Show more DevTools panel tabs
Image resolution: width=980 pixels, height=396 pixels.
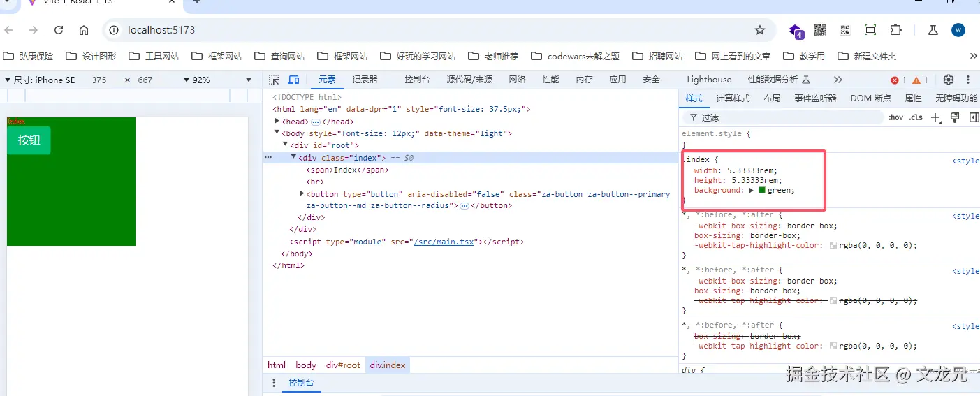pos(838,80)
